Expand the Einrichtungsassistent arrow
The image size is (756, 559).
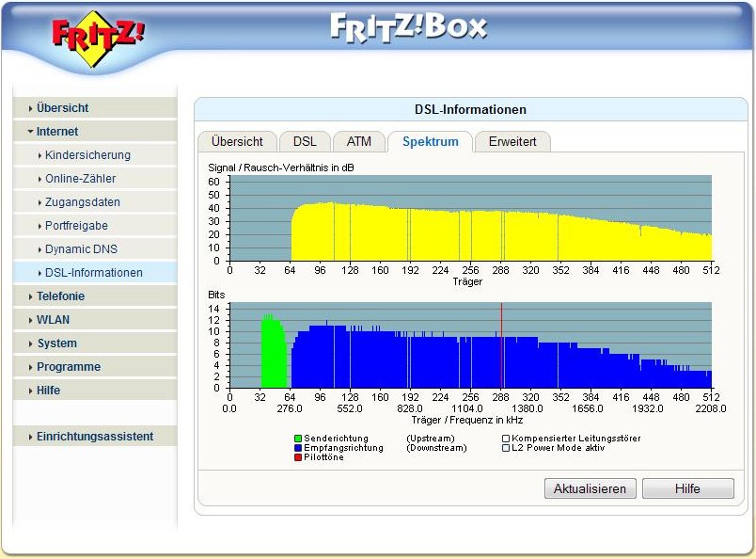pos(30,437)
